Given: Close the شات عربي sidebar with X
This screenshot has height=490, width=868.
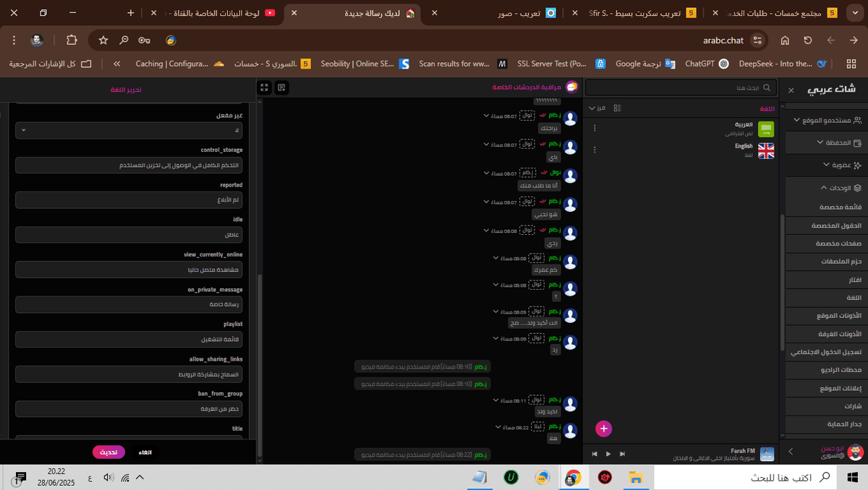Looking at the screenshot, I should pos(791,90).
